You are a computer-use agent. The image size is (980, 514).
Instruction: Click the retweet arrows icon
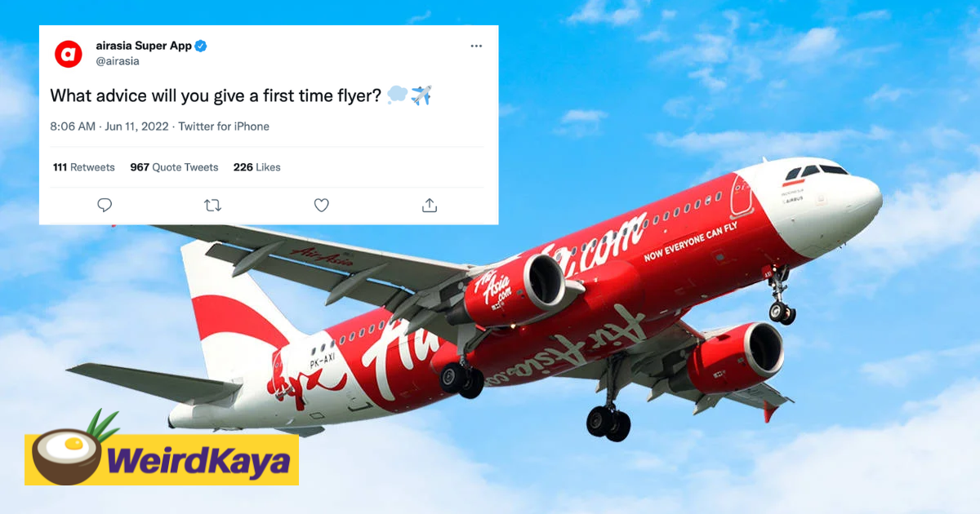[x=212, y=206]
